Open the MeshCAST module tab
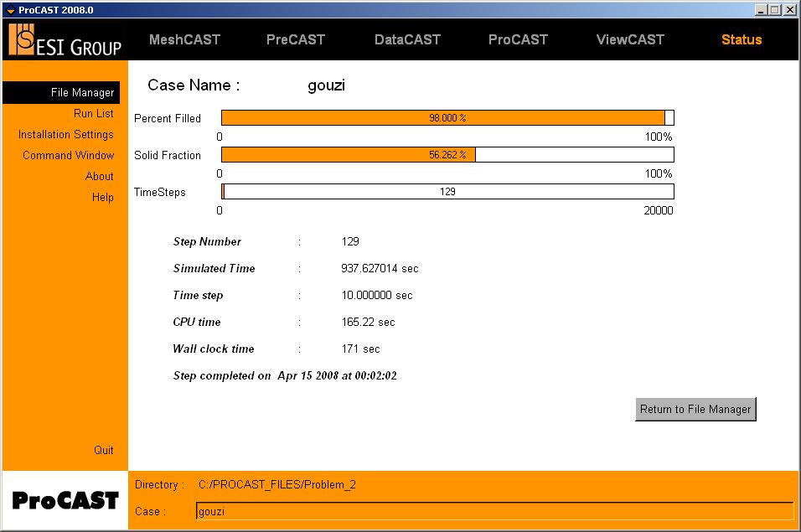This screenshot has width=801, height=532. point(184,39)
